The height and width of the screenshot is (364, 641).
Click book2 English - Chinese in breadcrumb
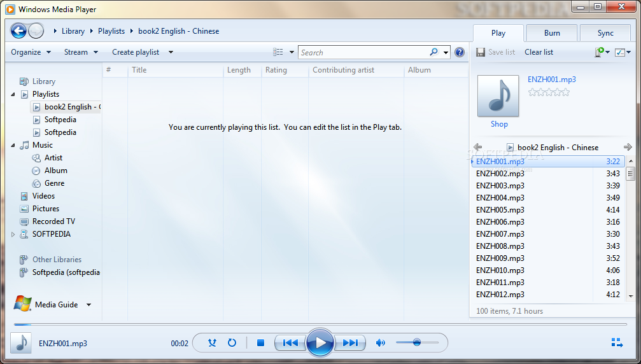pyautogui.click(x=178, y=31)
